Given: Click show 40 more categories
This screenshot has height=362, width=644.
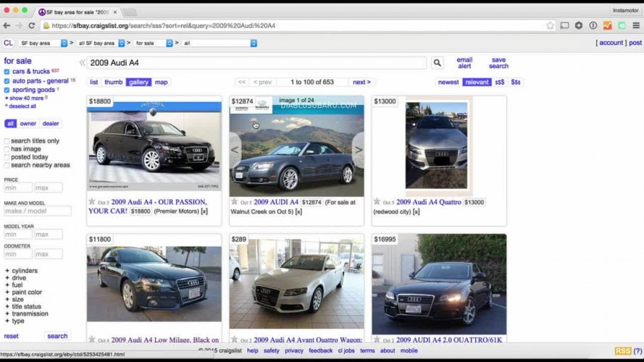Looking at the screenshot, I should [x=25, y=98].
